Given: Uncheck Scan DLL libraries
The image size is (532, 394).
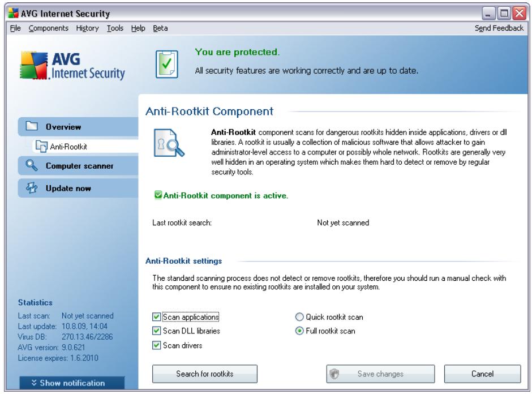Looking at the screenshot, I should 156,331.
